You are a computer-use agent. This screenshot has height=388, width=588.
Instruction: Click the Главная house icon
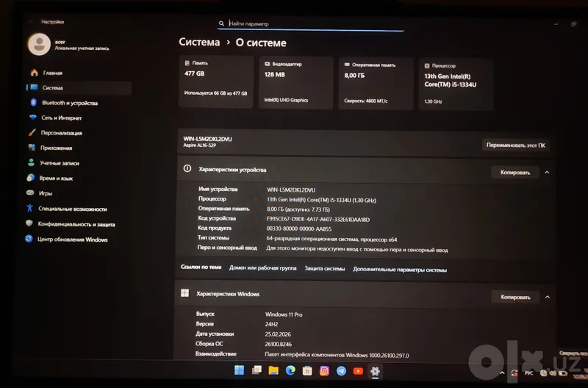[34, 72]
